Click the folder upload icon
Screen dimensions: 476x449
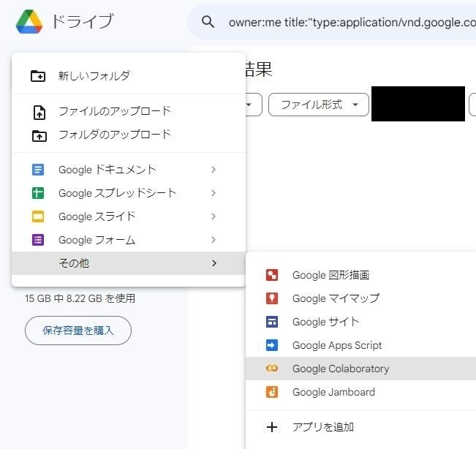[x=39, y=135]
